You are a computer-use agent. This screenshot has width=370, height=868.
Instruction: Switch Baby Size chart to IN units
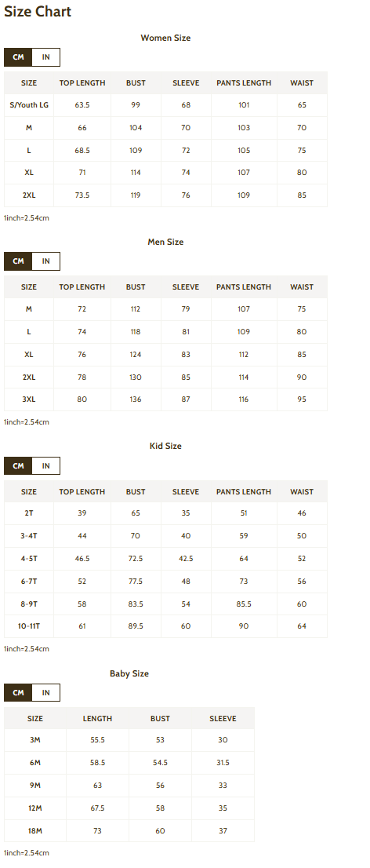tap(46, 692)
